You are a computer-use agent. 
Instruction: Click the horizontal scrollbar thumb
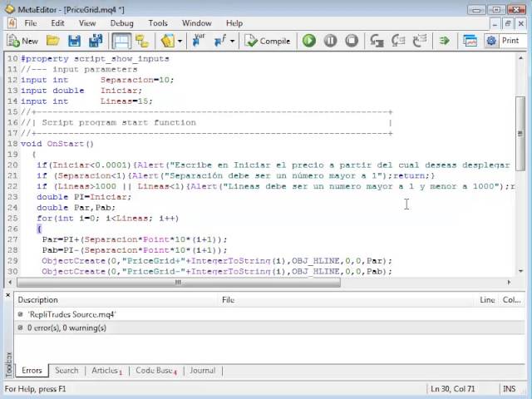179,283
